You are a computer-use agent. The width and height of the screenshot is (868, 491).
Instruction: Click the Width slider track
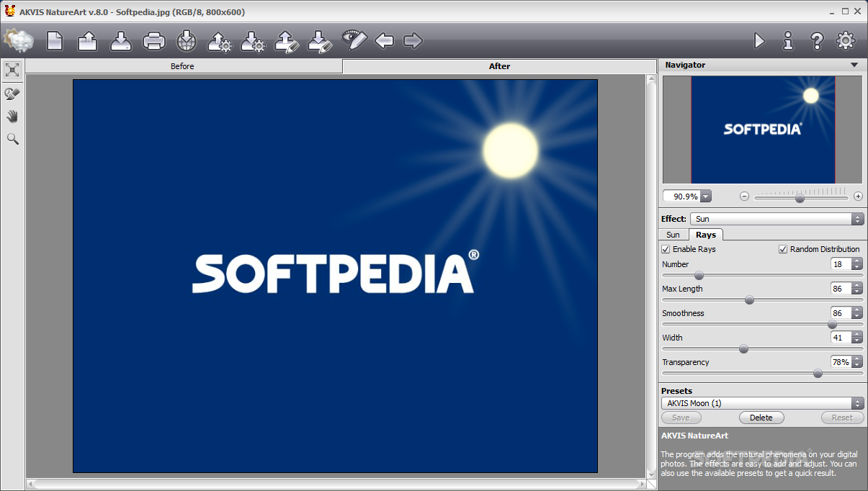(x=762, y=348)
